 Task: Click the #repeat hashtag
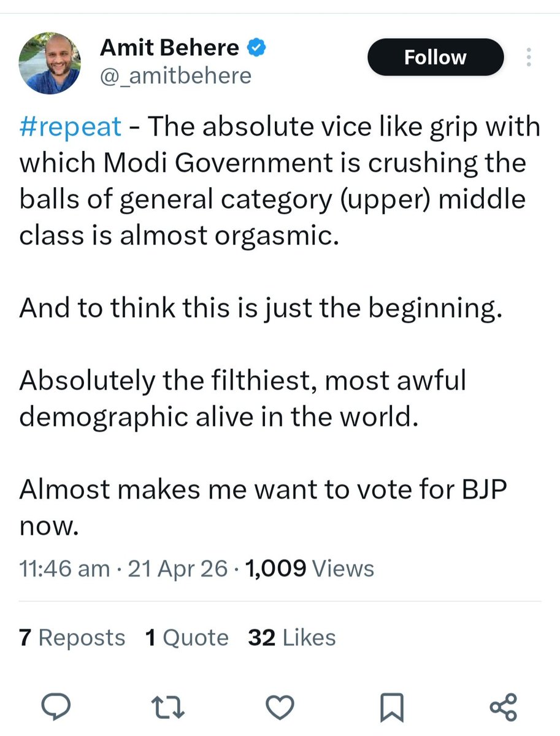(70, 127)
